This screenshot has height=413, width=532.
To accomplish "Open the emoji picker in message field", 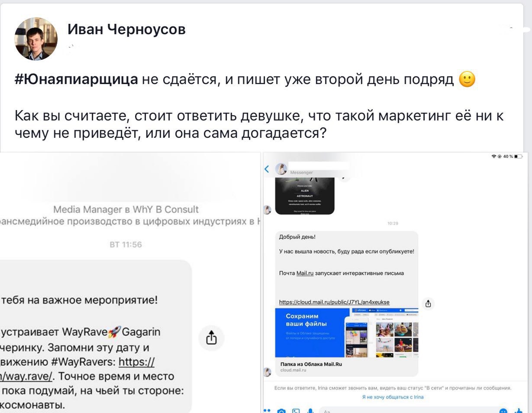I will coord(503,411).
